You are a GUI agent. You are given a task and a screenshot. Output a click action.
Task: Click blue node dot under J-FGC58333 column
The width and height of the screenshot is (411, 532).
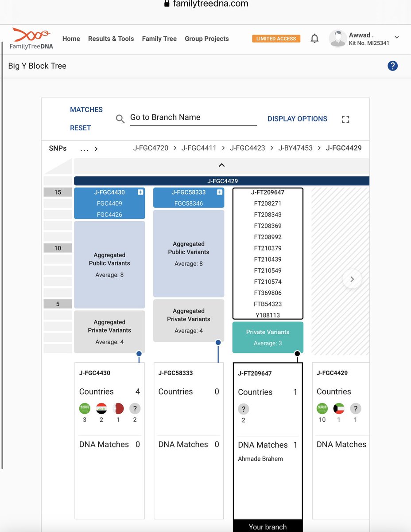point(218,342)
